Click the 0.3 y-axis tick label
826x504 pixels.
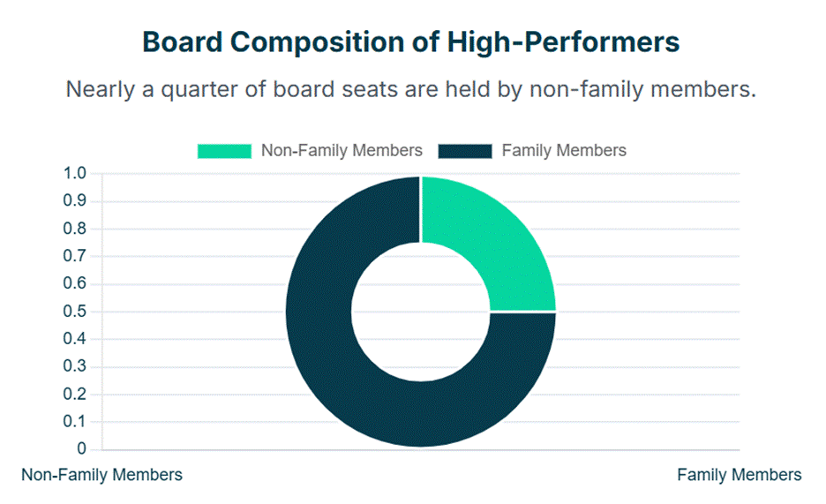75,367
